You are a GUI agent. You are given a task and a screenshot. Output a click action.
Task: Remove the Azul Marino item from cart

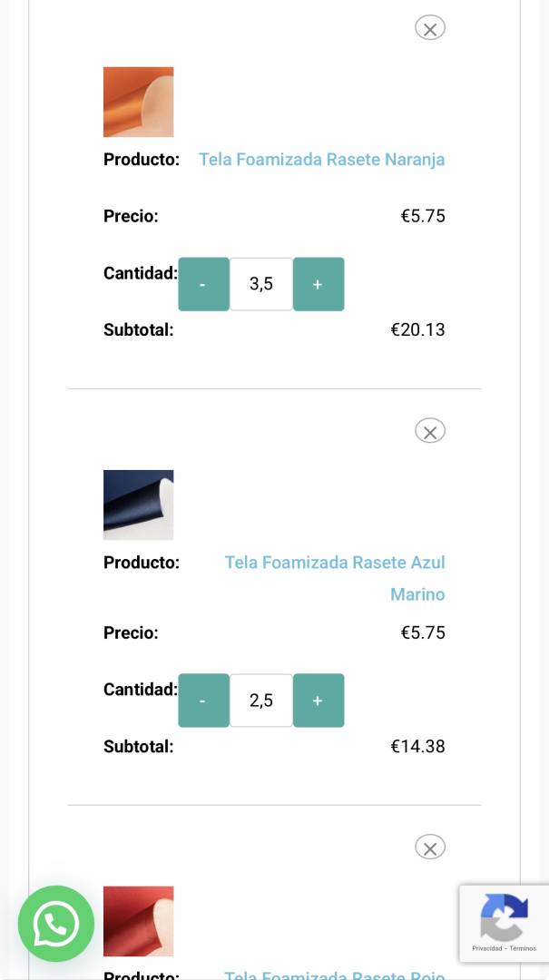[x=430, y=431]
